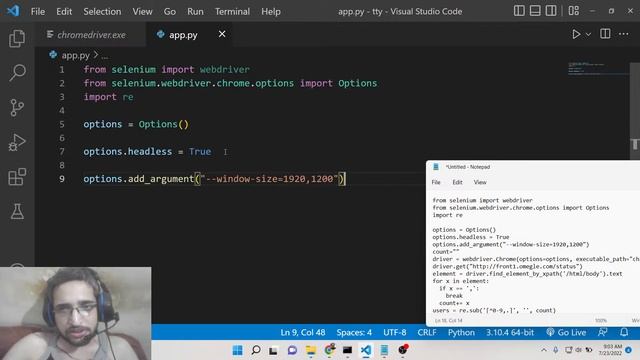Show hidden system tray icons
The image size is (640, 360).
pyautogui.click(x=544, y=350)
